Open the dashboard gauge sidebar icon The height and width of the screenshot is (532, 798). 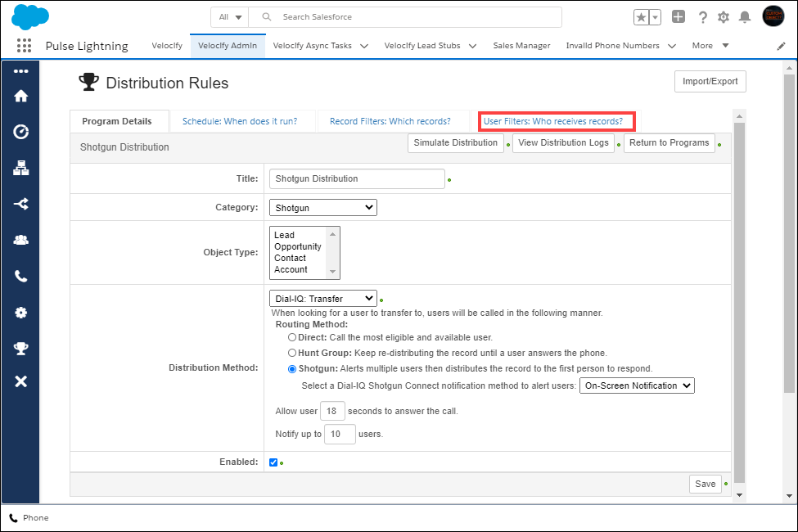pyautogui.click(x=20, y=132)
